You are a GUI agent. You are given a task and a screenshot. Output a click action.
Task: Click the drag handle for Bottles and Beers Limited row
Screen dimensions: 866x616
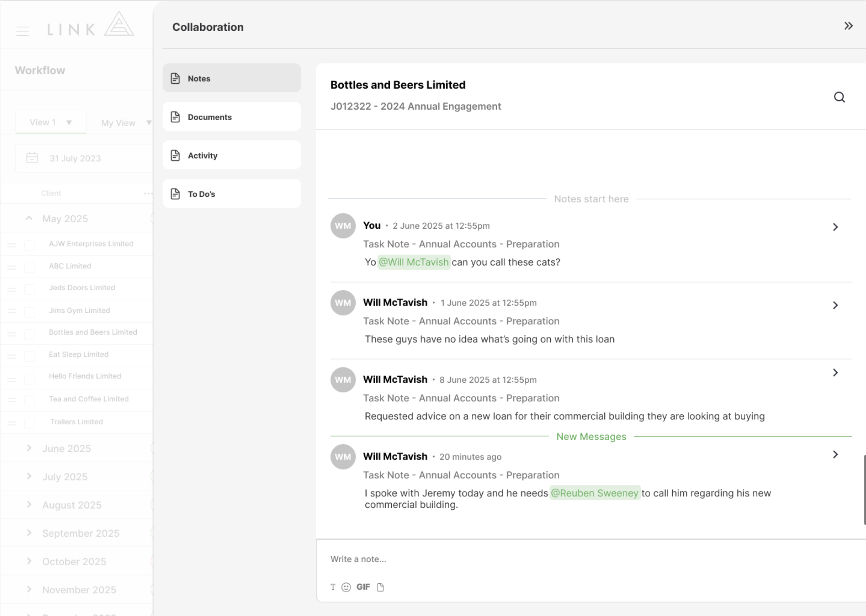coord(12,334)
